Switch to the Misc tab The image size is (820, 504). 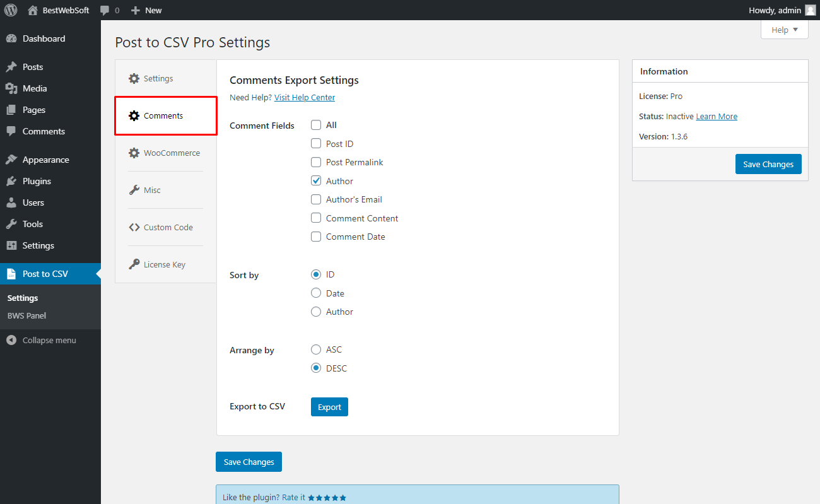click(165, 190)
